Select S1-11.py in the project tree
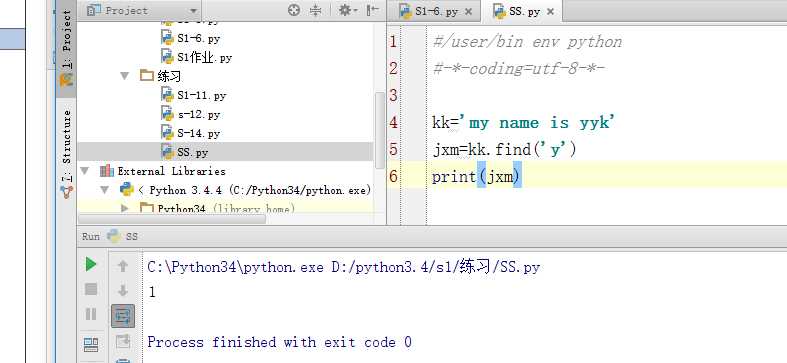 [x=201, y=95]
